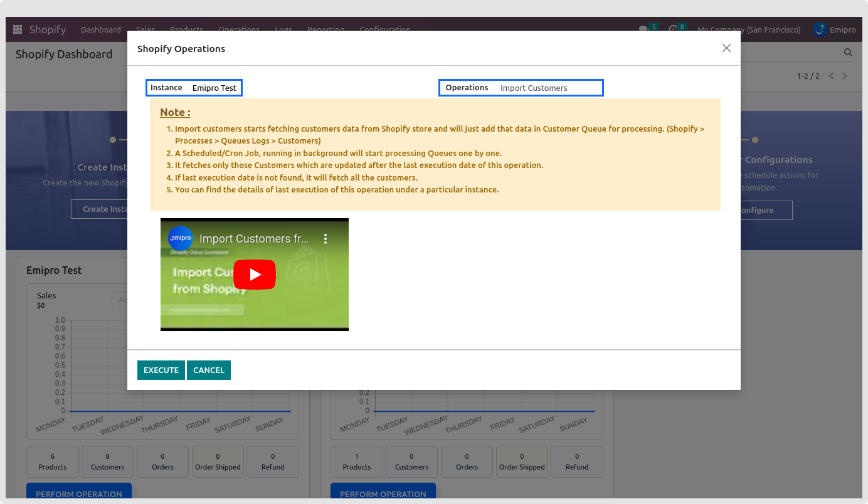The height and width of the screenshot is (504, 868).
Task: Click the video title Import Customers
Action: [x=254, y=239]
